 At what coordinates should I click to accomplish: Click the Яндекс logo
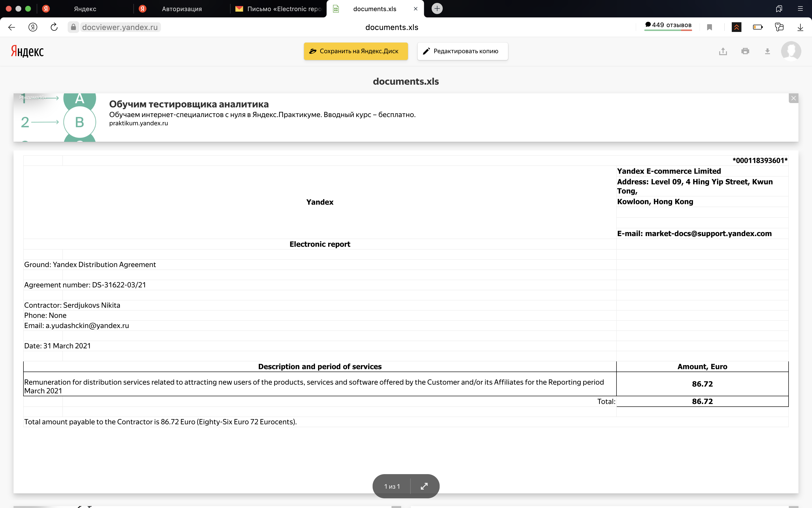pos(27,51)
